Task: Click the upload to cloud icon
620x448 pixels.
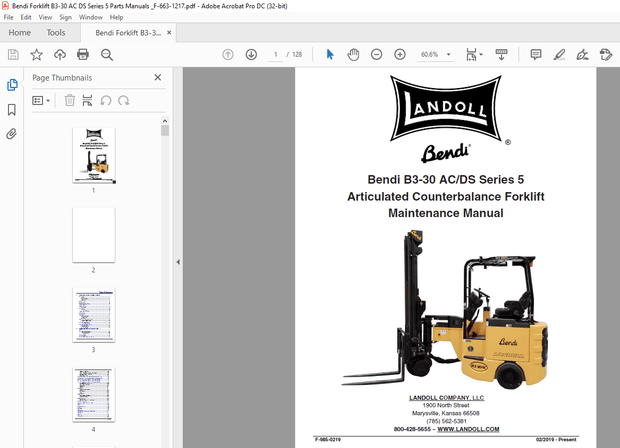Action: click(60, 55)
